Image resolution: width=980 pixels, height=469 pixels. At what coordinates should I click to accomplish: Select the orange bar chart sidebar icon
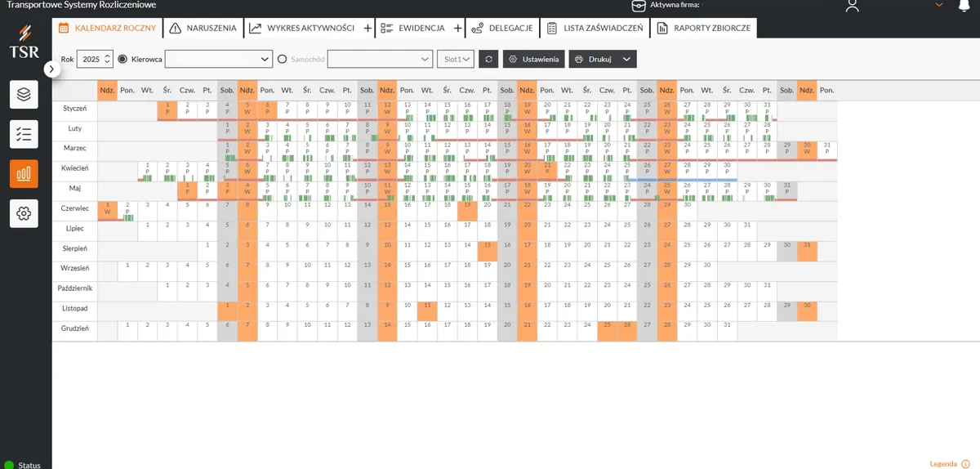point(24,173)
